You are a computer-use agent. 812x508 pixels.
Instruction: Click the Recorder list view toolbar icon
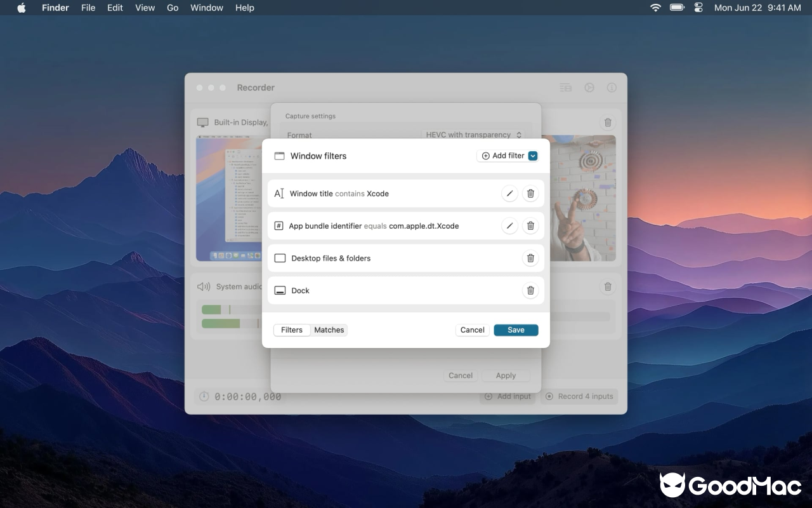tap(565, 88)
